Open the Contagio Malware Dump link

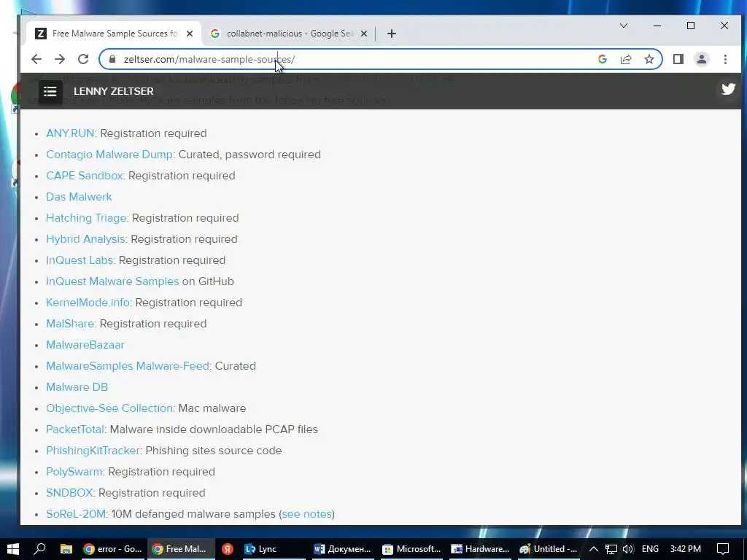coord(109,155)
